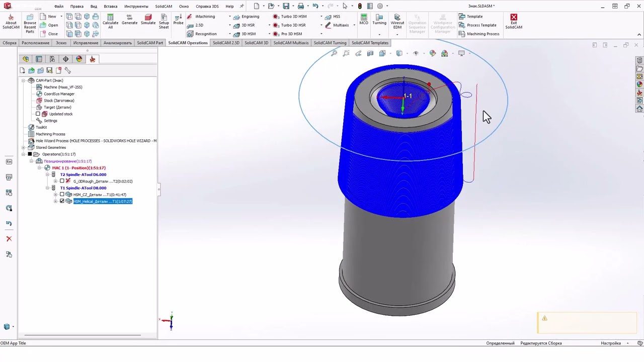Open the SolidCAM menu
The image size is (644, 362).
(x=164, y=6)
